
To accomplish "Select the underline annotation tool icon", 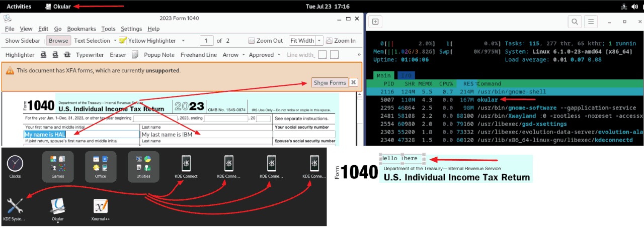I will tap(44, 55).
